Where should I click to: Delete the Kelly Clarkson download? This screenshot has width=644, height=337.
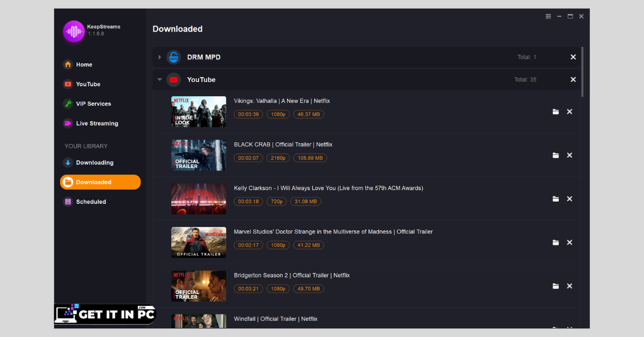[x=569, y=199]
